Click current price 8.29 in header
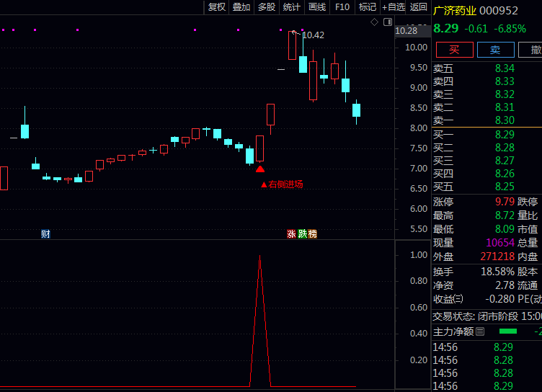Viewport: 542px width, 392px height. click(x=446, y=28)
